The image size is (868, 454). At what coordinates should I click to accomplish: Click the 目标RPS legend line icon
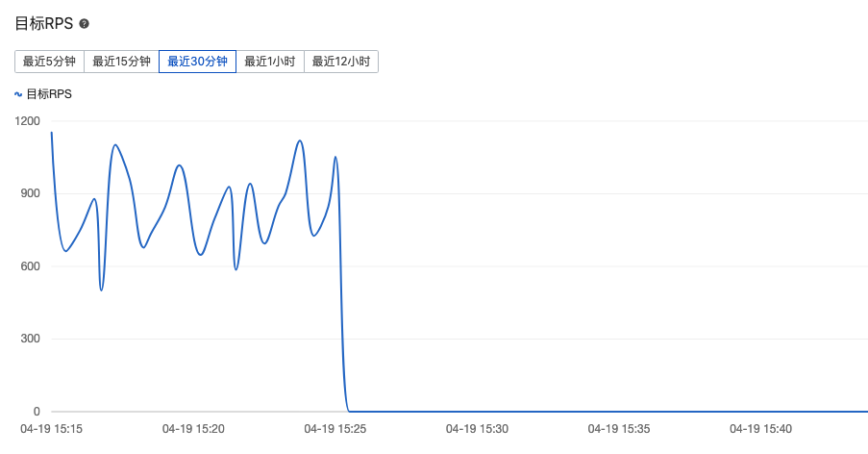pyautogui.click(x=18, y=94)
